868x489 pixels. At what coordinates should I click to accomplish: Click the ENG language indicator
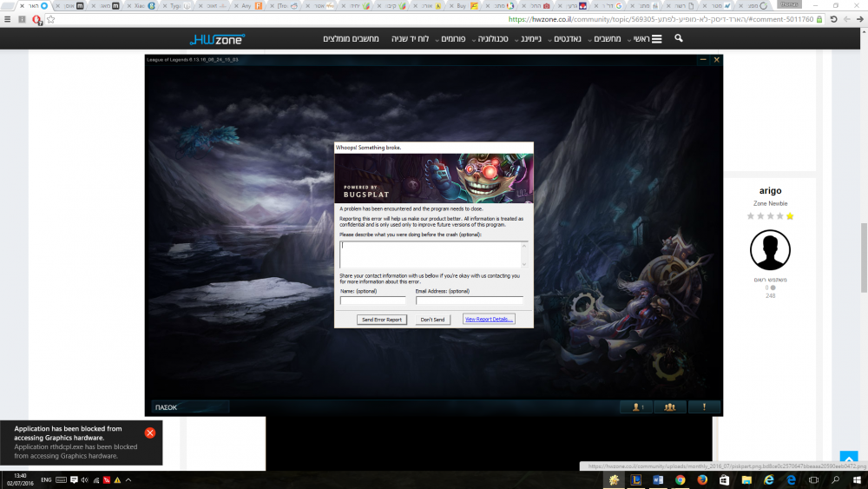pos(46,480)
